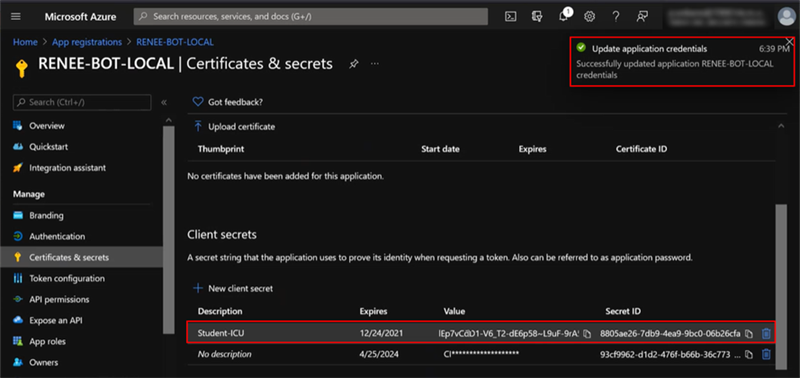
Task: Open the top bar feedback icon
Action: 642,16
